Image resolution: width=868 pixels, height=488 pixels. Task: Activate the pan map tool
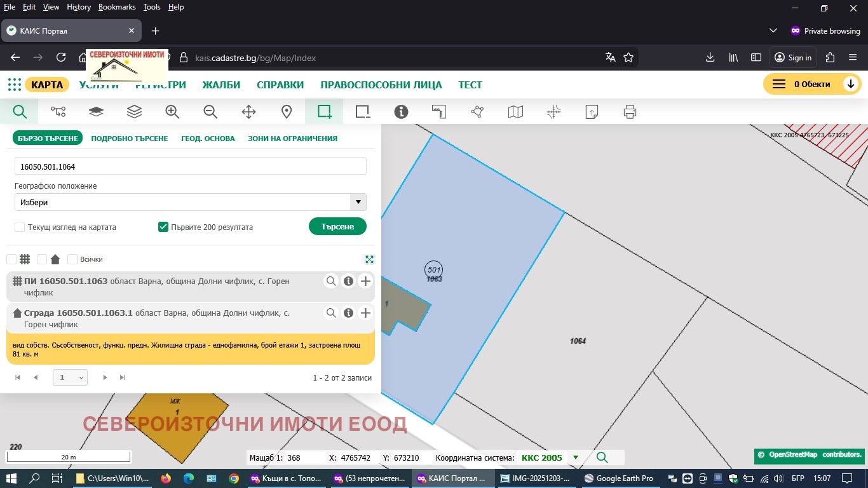point(248,111)
